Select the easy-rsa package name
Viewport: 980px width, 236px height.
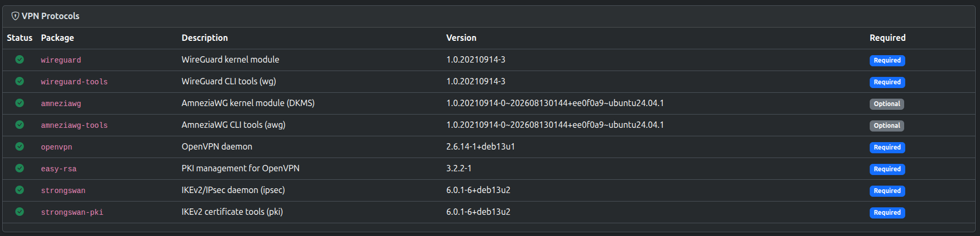click(59, 169)
